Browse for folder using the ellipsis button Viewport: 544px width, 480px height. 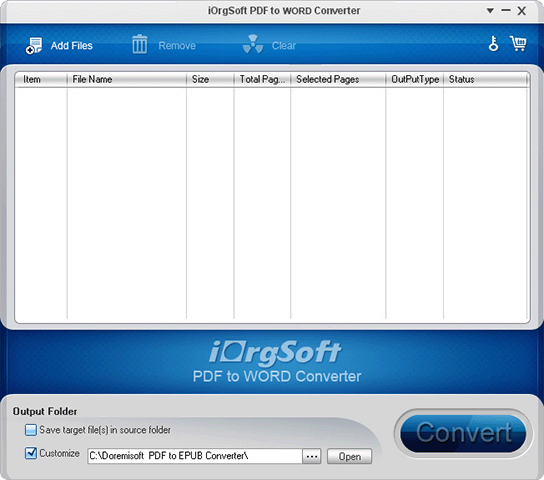coord(312,456)
